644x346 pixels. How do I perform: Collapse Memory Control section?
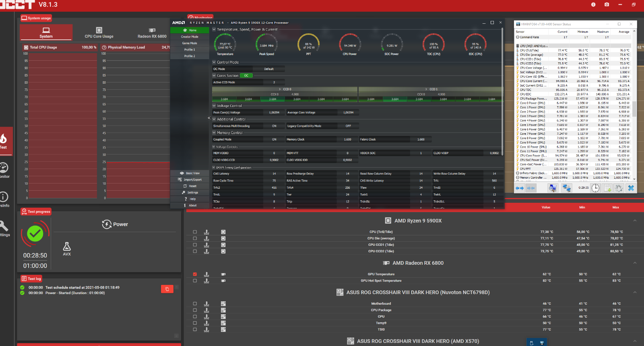coord(214,132)
